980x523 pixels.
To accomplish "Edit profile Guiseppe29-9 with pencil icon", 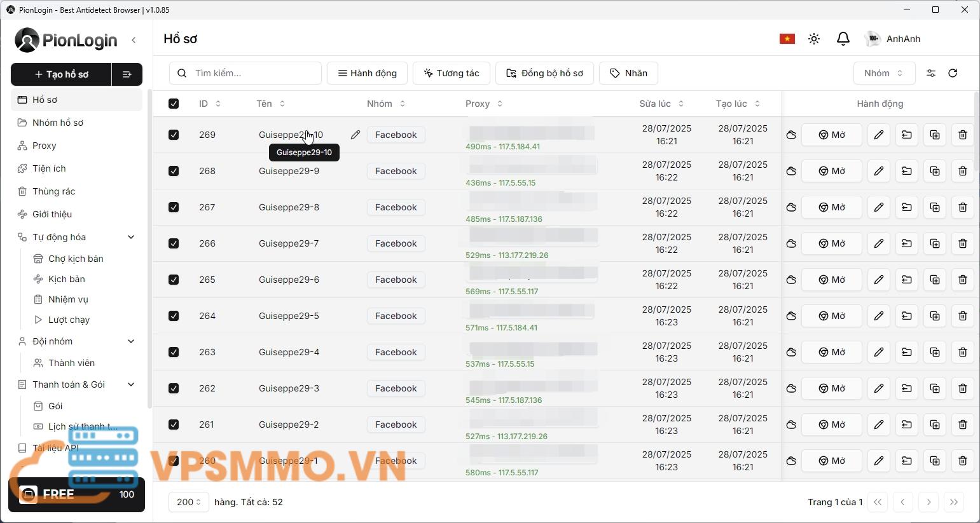I will click(878, 171).
